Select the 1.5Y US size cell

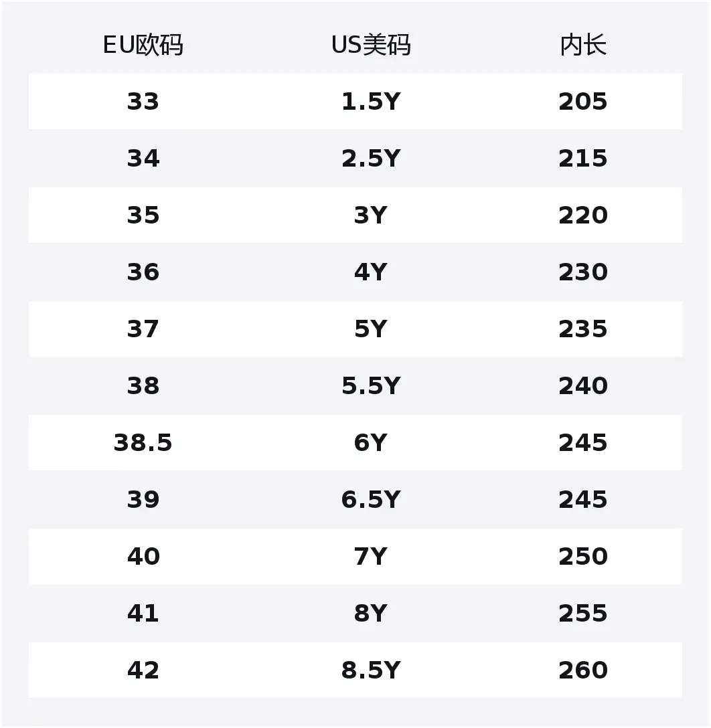pos(370,102)
